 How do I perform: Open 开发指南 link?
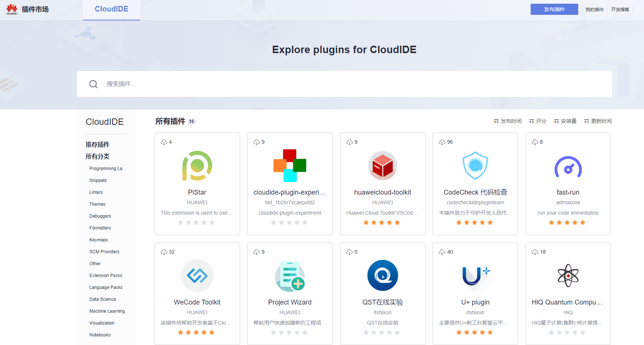tap(620, 10)
